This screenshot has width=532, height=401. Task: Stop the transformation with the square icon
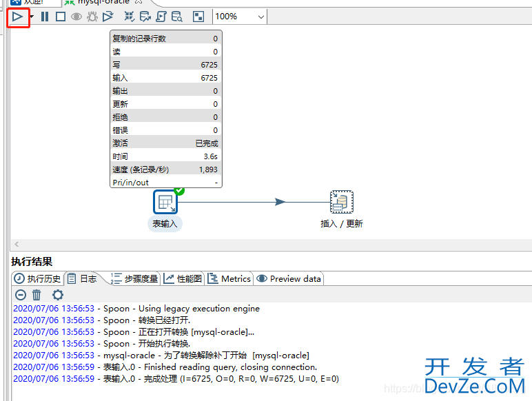click(61, 17)
